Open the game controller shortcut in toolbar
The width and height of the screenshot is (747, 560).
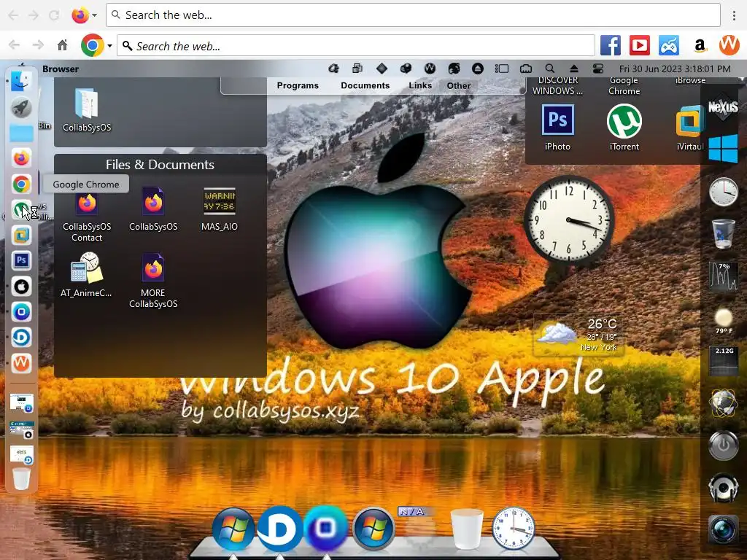tap(669, 46)
